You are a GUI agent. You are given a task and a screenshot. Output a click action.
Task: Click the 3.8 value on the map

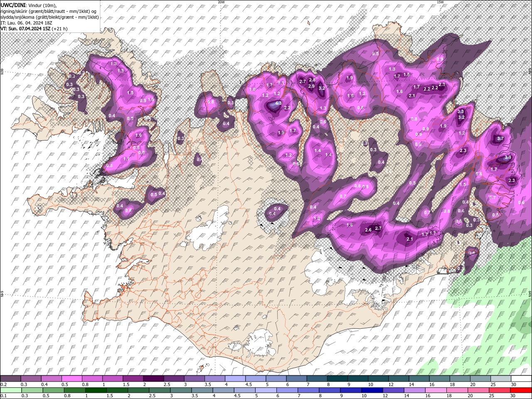coord(507,158)
